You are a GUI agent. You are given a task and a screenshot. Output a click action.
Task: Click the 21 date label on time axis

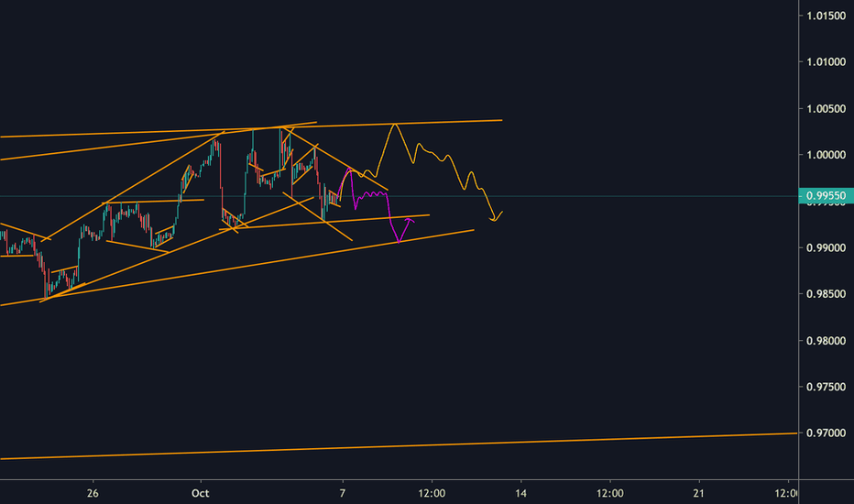click(x=699, y=494)
